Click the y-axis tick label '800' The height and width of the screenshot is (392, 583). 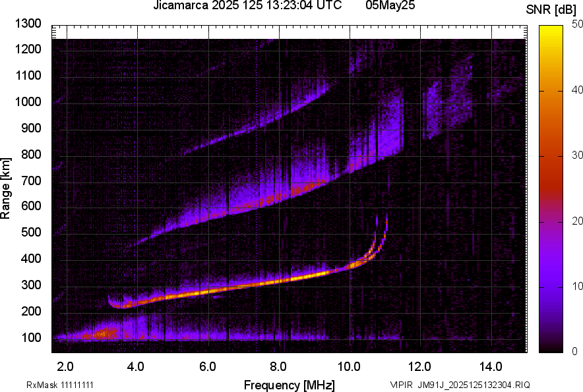point(31,154)
